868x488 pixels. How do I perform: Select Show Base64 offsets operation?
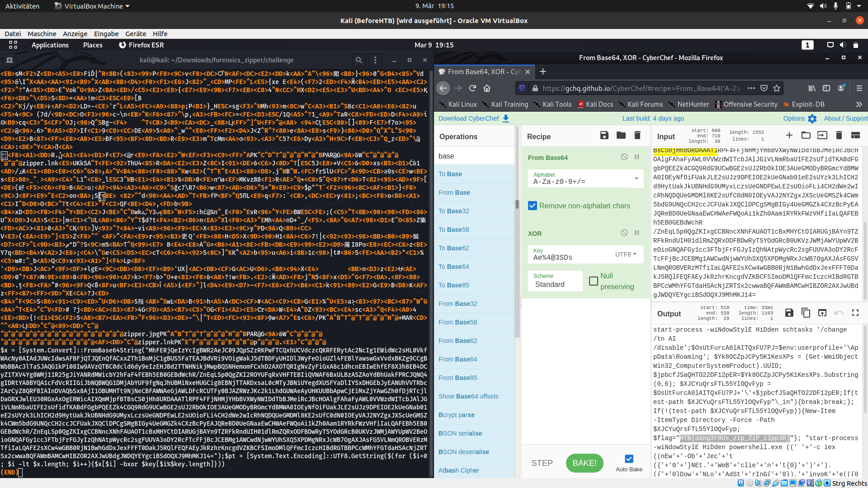coord(474,396)
